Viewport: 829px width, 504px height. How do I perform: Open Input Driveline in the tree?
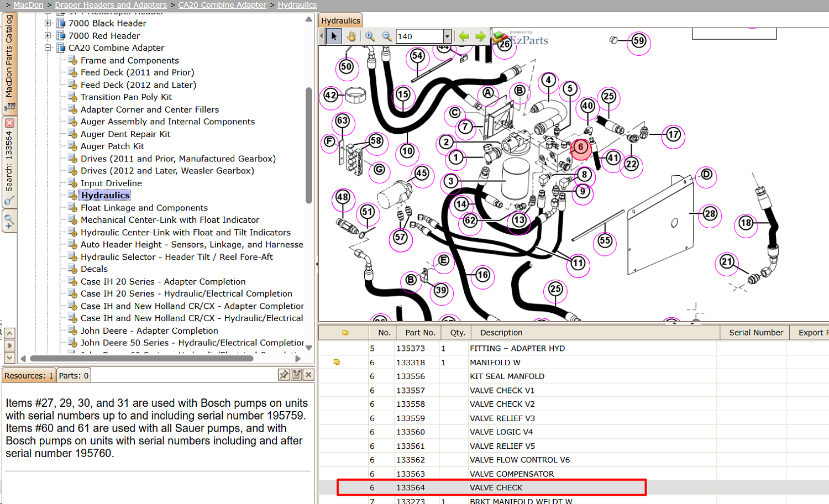point(111,183)
